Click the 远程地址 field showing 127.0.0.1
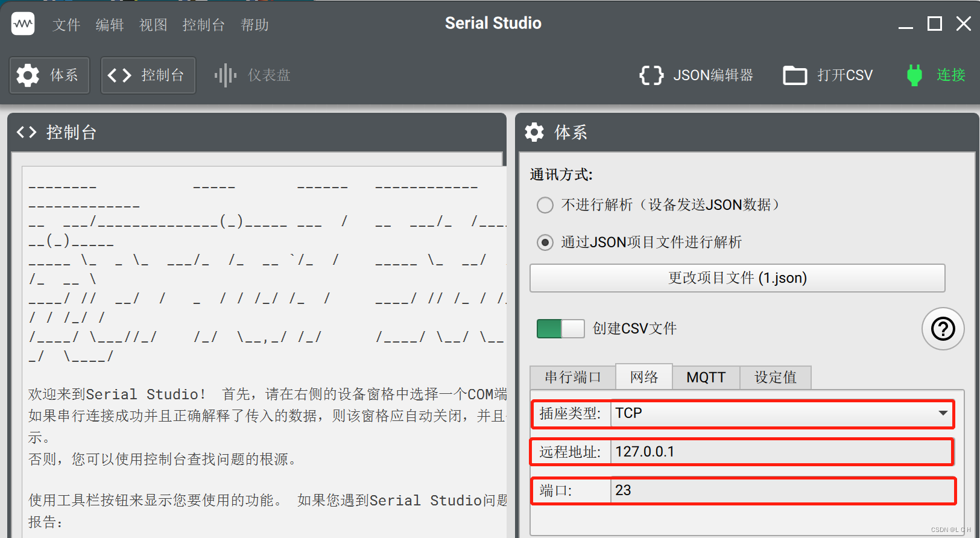 782,452
